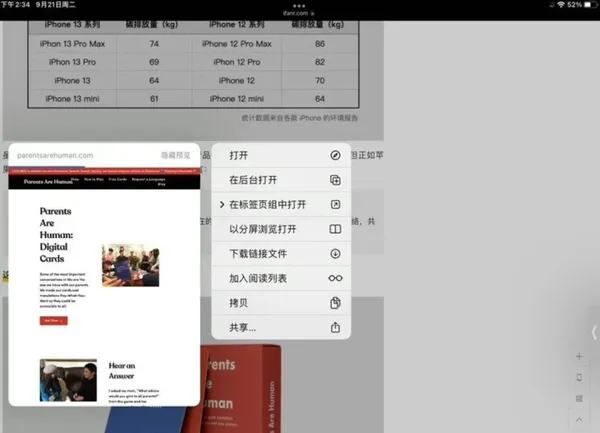Tap the Parents Are Human logo in preview
This screenshot has width=600, height=433.
click(48, 182)
